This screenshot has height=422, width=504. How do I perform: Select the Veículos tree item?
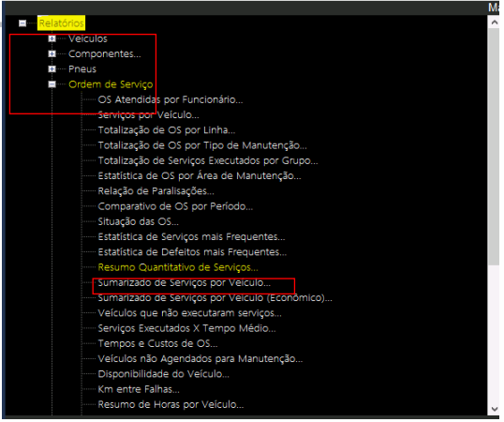pos(88,38)
